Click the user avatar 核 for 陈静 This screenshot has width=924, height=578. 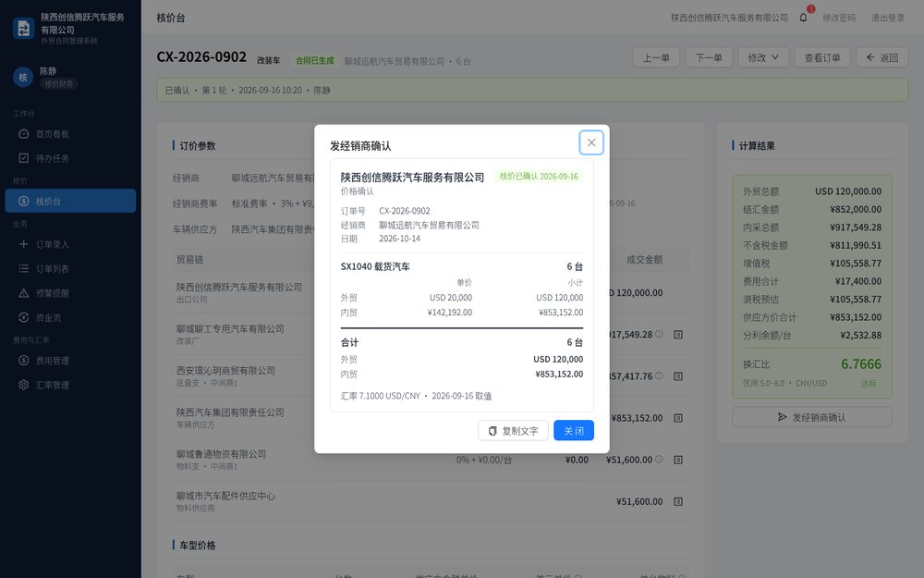pyautogui.click(x=23, y=78)
